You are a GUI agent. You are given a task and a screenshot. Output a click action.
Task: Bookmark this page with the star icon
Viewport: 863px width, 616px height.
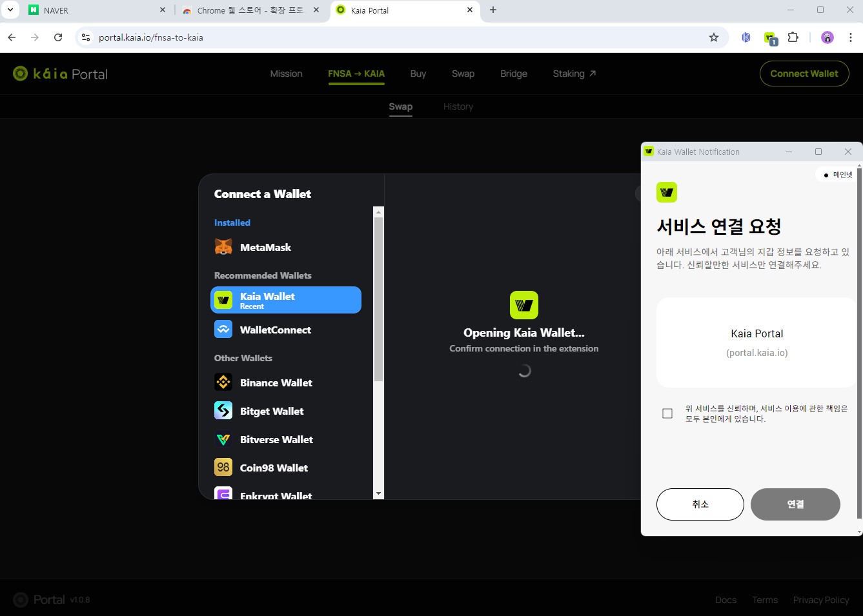[714, 37]
